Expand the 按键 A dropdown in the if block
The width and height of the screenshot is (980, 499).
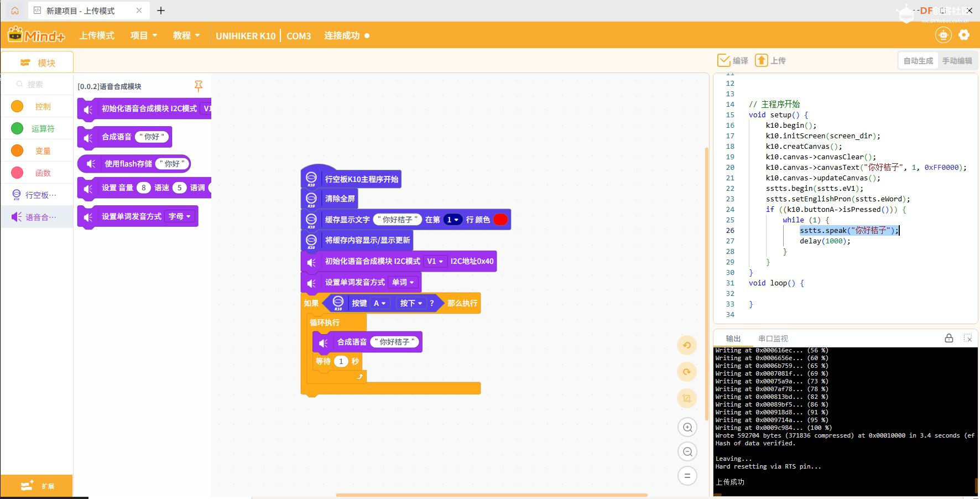coord(379,303)
